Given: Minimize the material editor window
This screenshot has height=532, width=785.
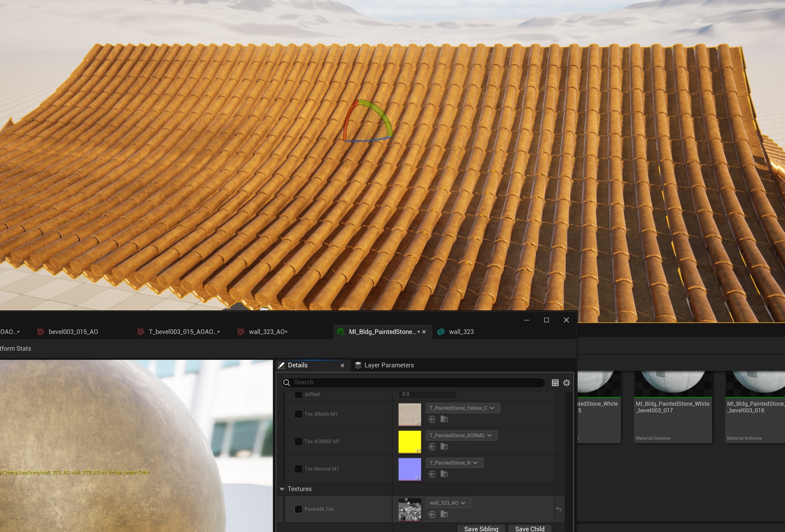Looking at the screenshot, I should coord(527,320).
